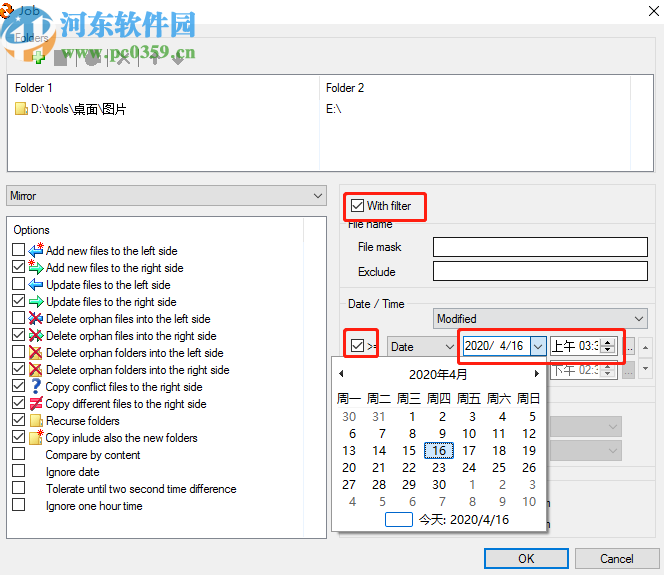Click the gray X delete icon in Folders toolbar
Screen dimensions: 664x575
point(123,58)
